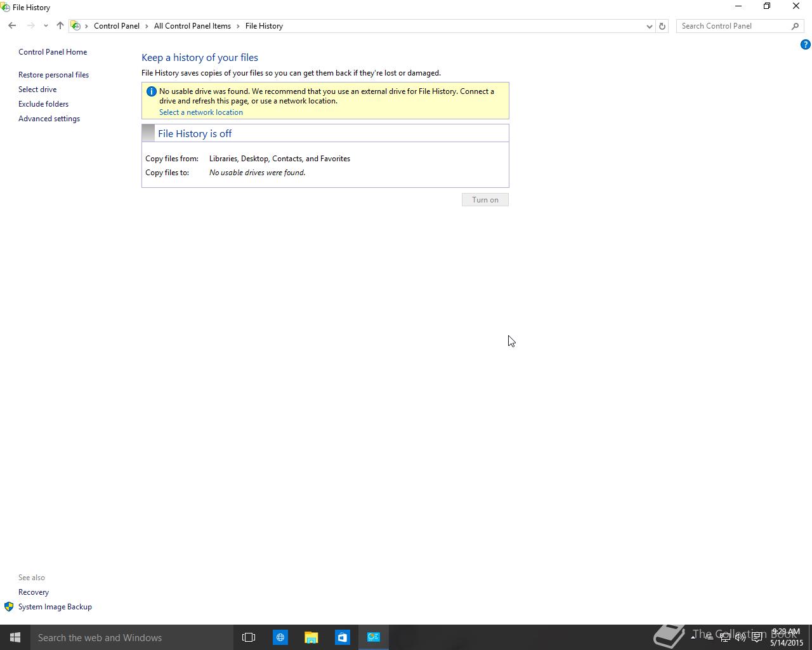
Task: Click the taskbar clock showing 9:29 AM
Action: coord(787,637)
